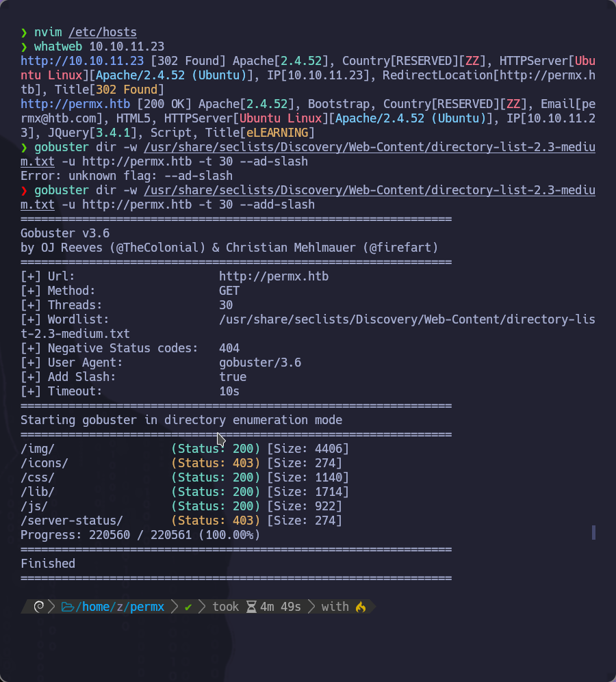Image resolution: width=616 pixels, height=682 pixels.
Task: Click the "eLEARNING" title text
Action: 277,133
